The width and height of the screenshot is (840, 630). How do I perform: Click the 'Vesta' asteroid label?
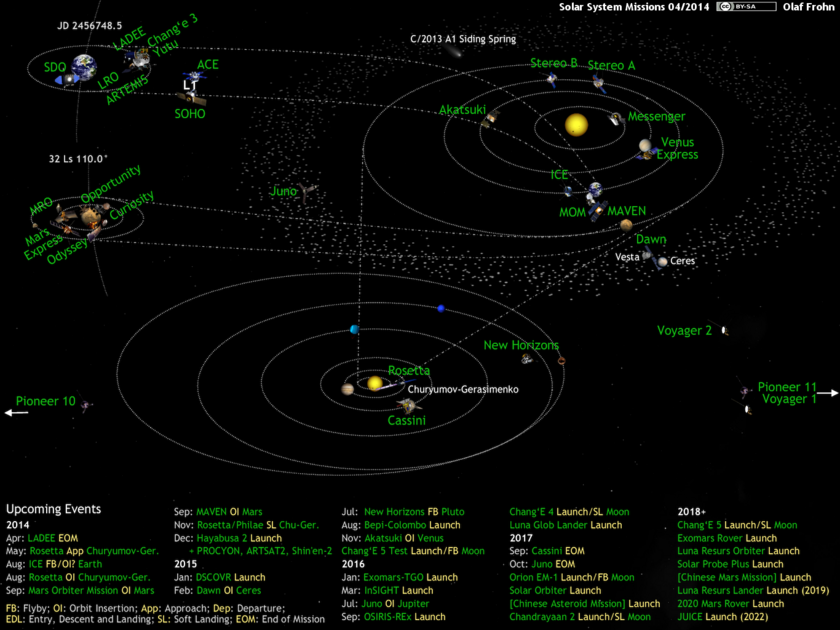click(x=627, y=257)
